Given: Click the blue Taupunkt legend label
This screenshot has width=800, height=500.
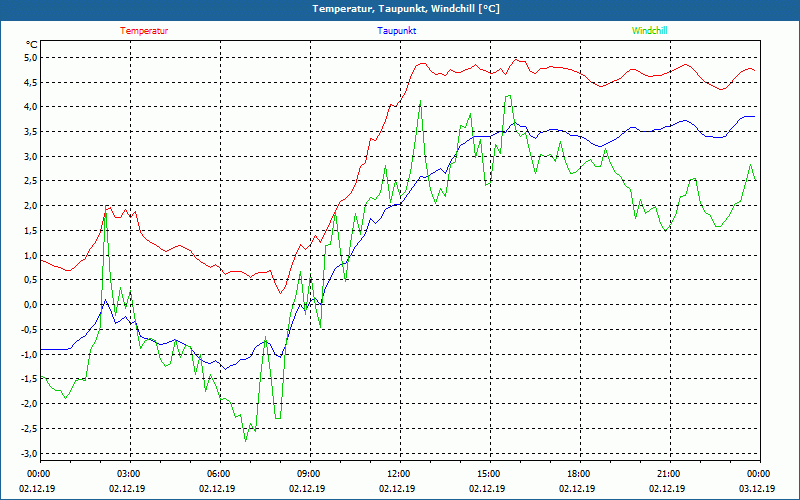Looking at the screenshot, I should [x=396, y=31].
